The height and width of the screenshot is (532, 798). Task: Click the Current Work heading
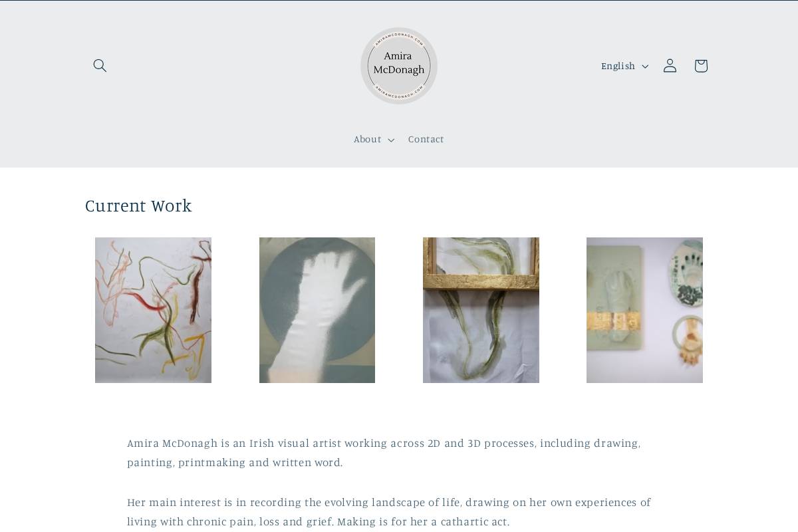[138, 205]
